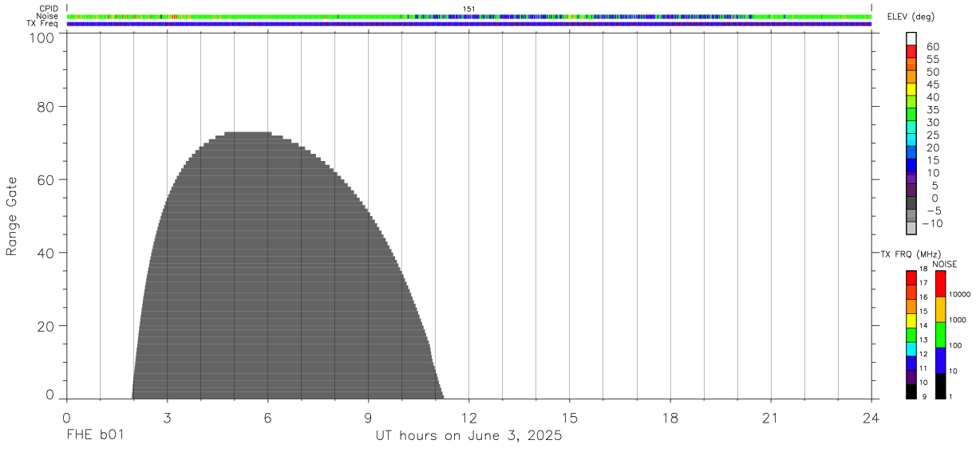The width and height of the screenshot is (980, 452).
Task: Click the green NOISE swatch between 100 and 1000
Action: (x=940, y=335)
